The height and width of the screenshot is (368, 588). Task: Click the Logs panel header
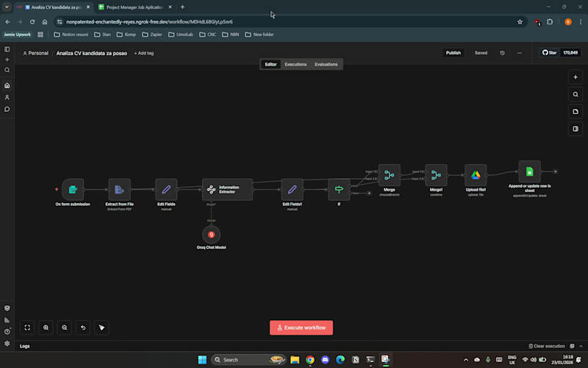click(25, 346)
